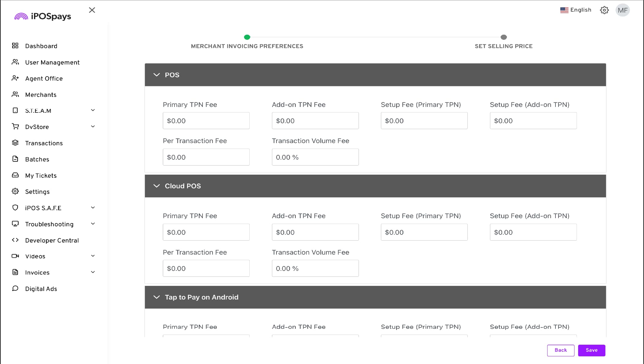This screenshot has height=364, width=644.
Task: Expand the Invoices menu chevron
Action: tap(93, 272)
